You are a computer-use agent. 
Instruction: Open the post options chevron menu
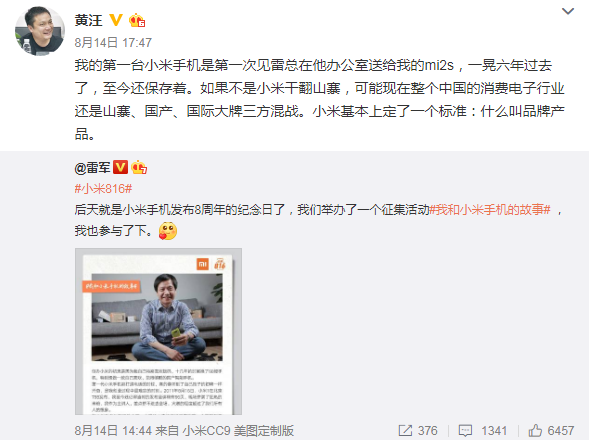(568, 11)
